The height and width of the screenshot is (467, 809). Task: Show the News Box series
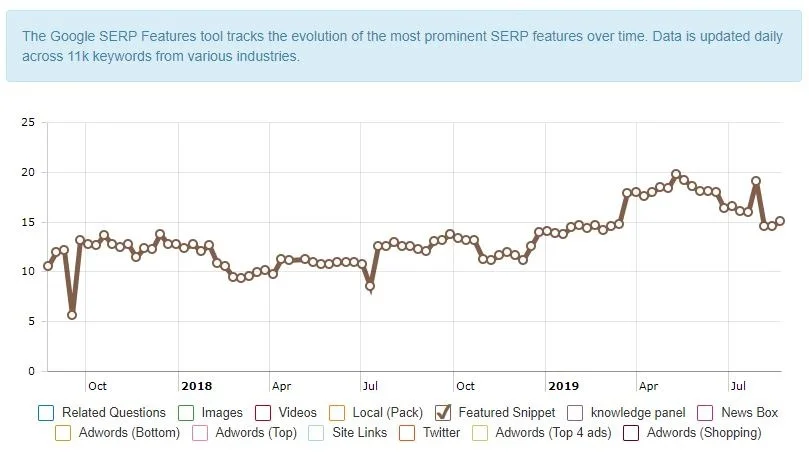pyautogui.click(x=705, y=412)
